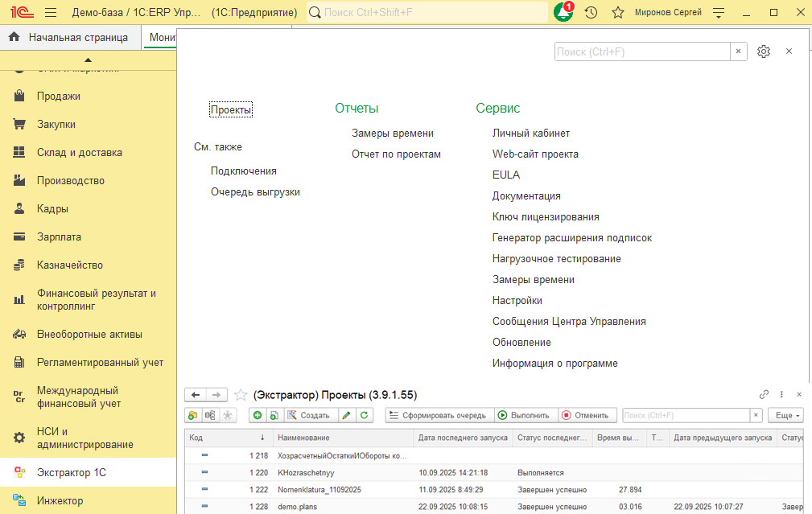Click the Внеоборотные активы icon

[19, 334]
